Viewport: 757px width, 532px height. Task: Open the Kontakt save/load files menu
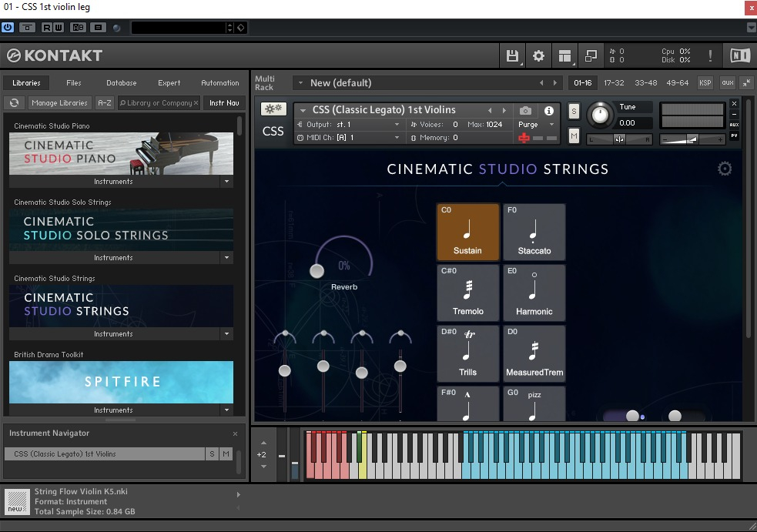pyautogui.click(x=512, y=55)
